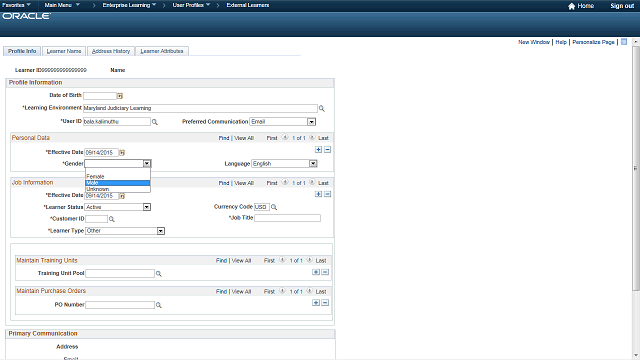The height and width of the screenshot is (360, 640).
Task: Toggle the Gender dropdown arrow
Action: [x=147, y=164]
